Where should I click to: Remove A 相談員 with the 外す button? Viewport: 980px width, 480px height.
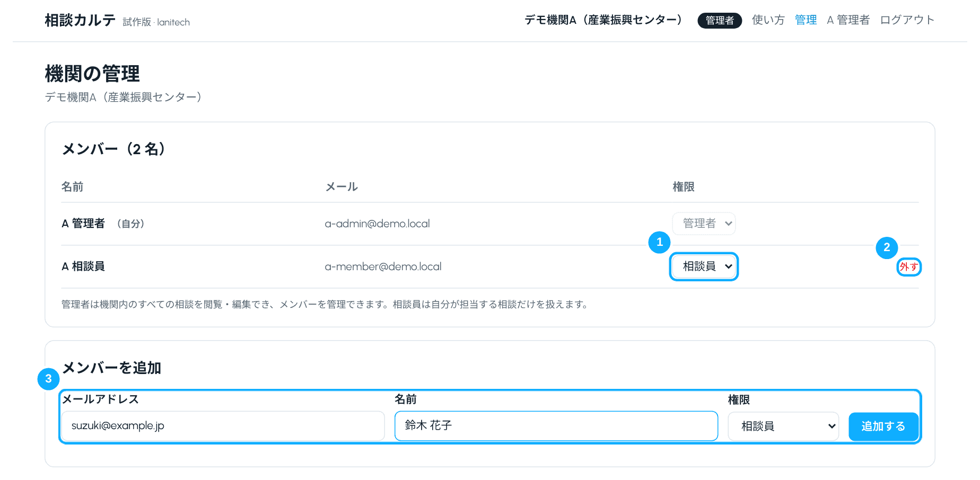908,267
